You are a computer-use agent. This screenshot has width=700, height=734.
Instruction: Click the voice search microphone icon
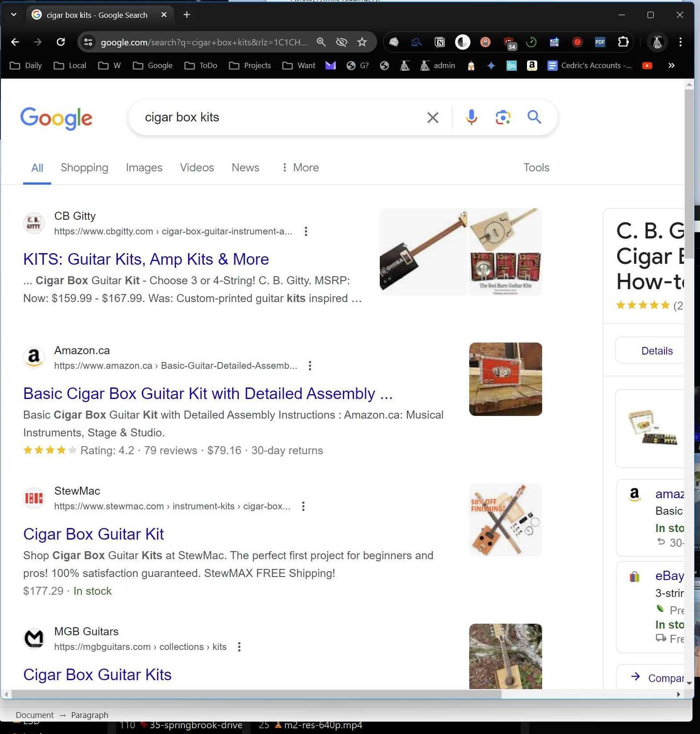(x=471, y=117)
